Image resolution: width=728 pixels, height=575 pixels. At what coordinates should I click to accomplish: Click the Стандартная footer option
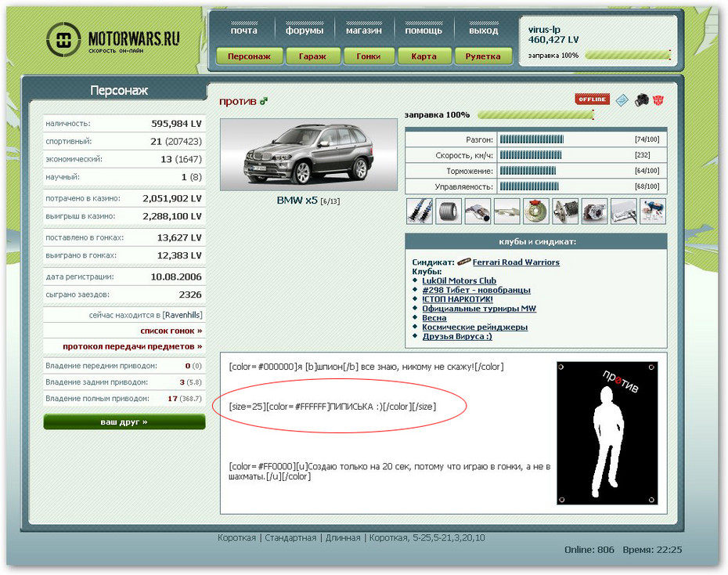click(x=290, y=538)
